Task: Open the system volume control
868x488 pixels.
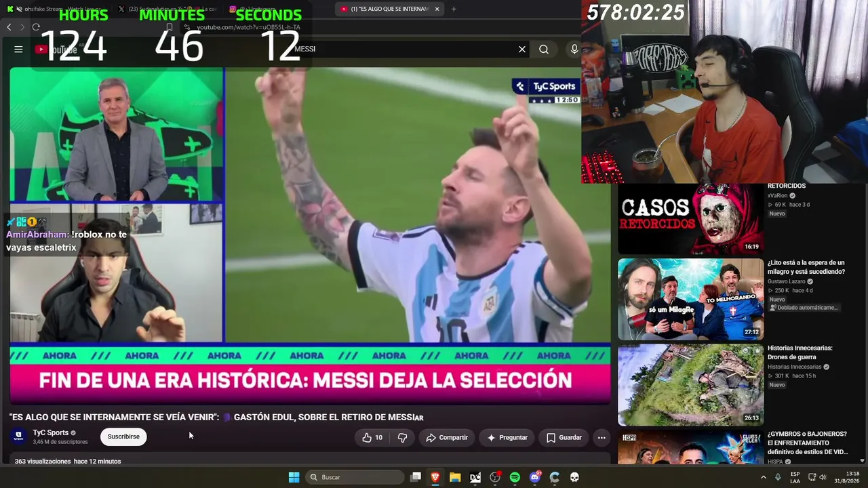Action: 823,477
